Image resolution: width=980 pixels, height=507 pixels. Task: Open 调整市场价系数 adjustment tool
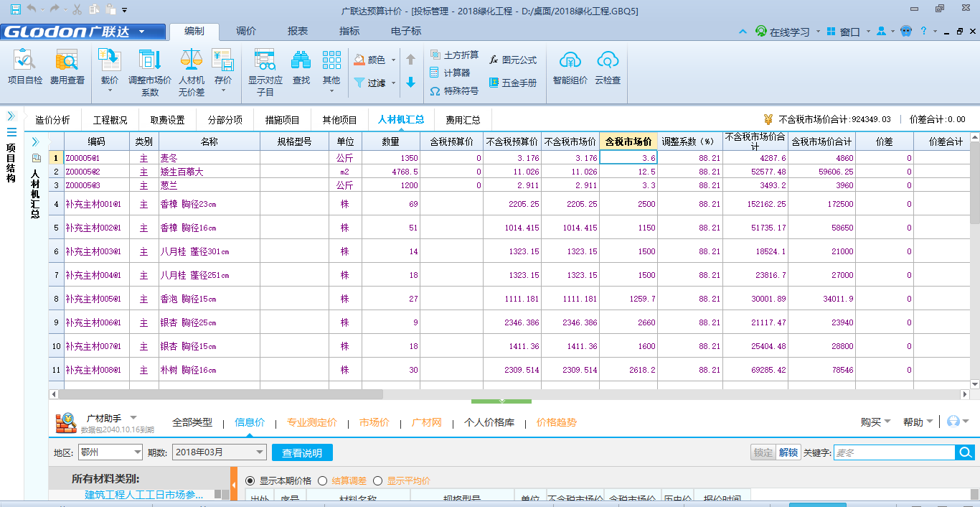point(150,72)
